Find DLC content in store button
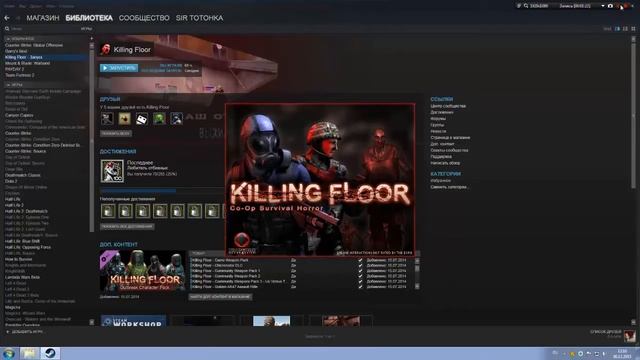The width and height of the screenshot is (640, 360). point(220,297)
